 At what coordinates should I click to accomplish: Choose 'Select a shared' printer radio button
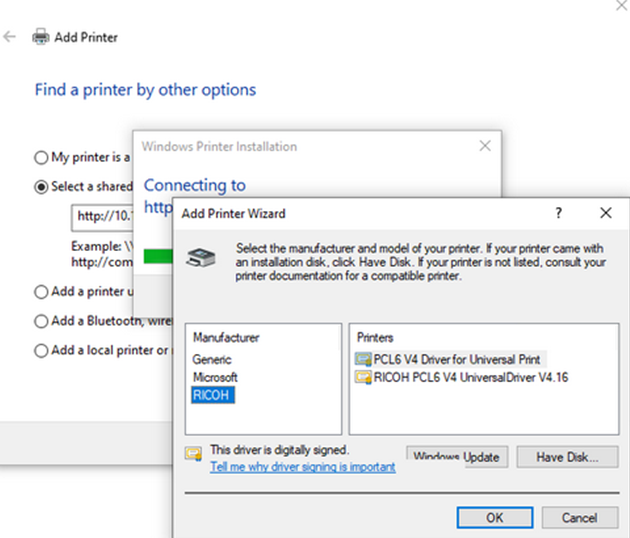tap(41, 186)
